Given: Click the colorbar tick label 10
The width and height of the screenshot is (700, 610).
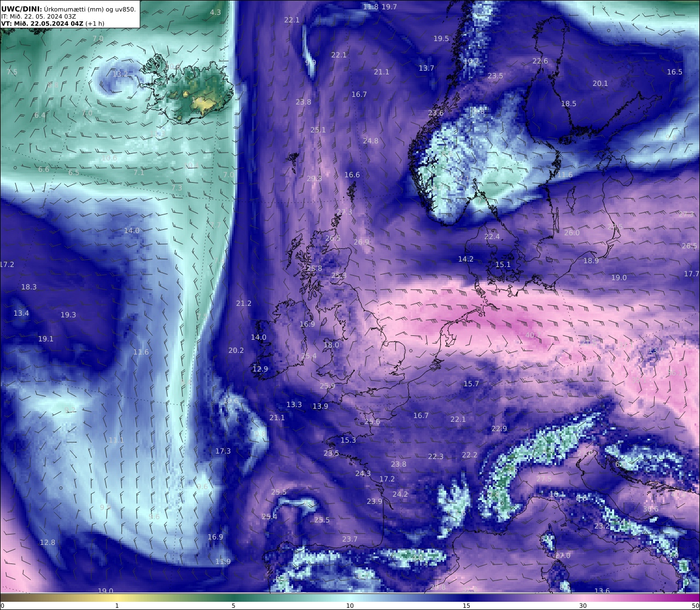Looking at the screenshot, I should tap(350, 606).
